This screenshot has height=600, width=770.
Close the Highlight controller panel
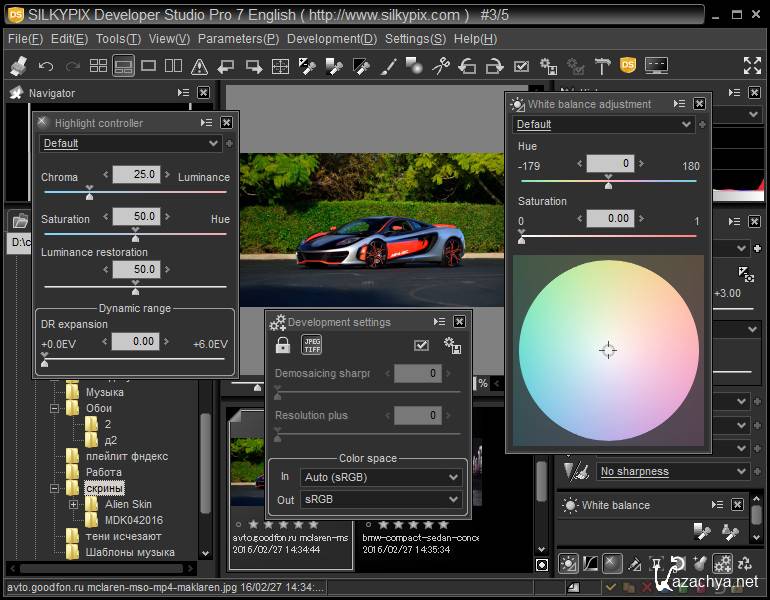coord(226,122)
